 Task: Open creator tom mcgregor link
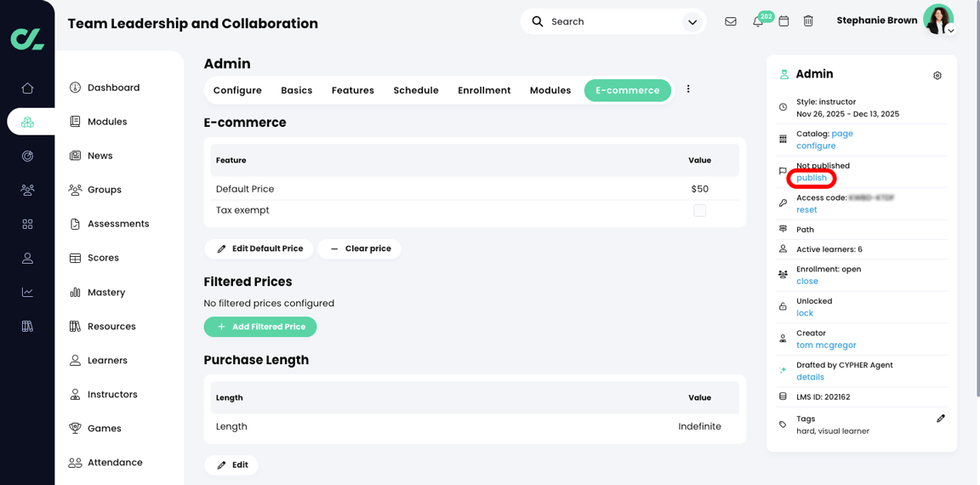tap(826, 345)
